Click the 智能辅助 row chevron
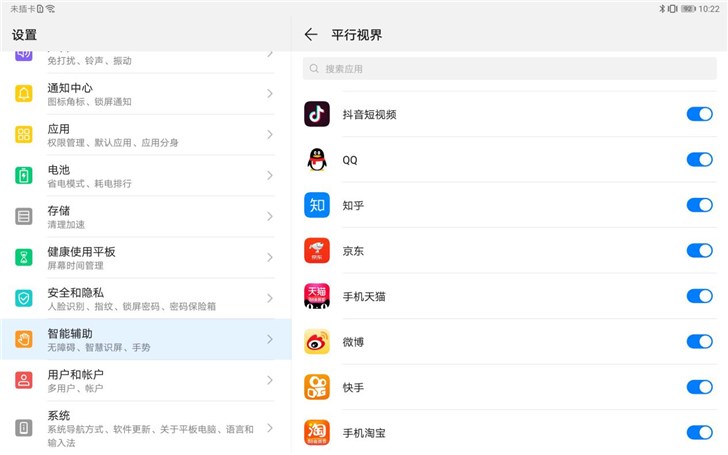 click(x=270, y=339)
